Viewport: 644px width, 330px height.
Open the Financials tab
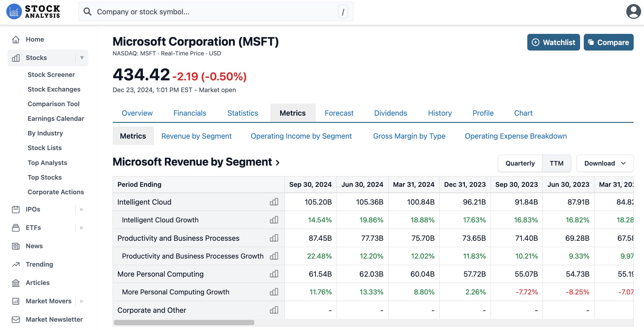point(190,113)
